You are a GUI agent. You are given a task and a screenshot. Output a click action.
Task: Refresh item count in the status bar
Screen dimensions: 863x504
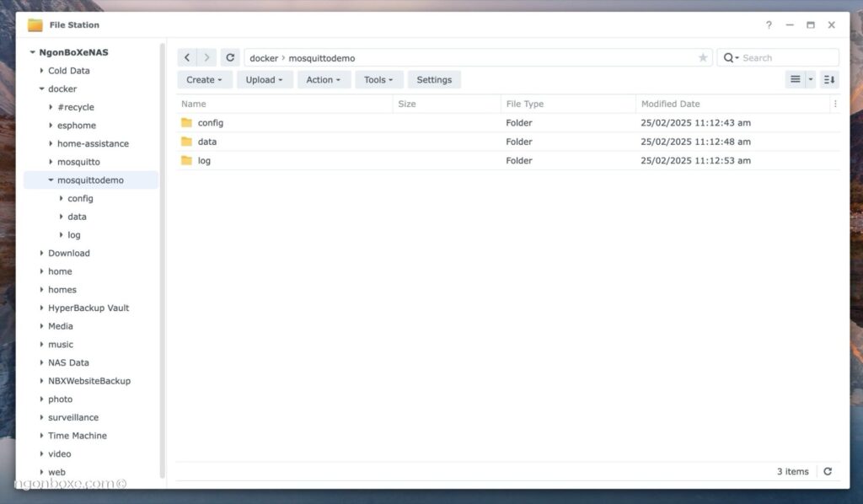click(828, 471)
